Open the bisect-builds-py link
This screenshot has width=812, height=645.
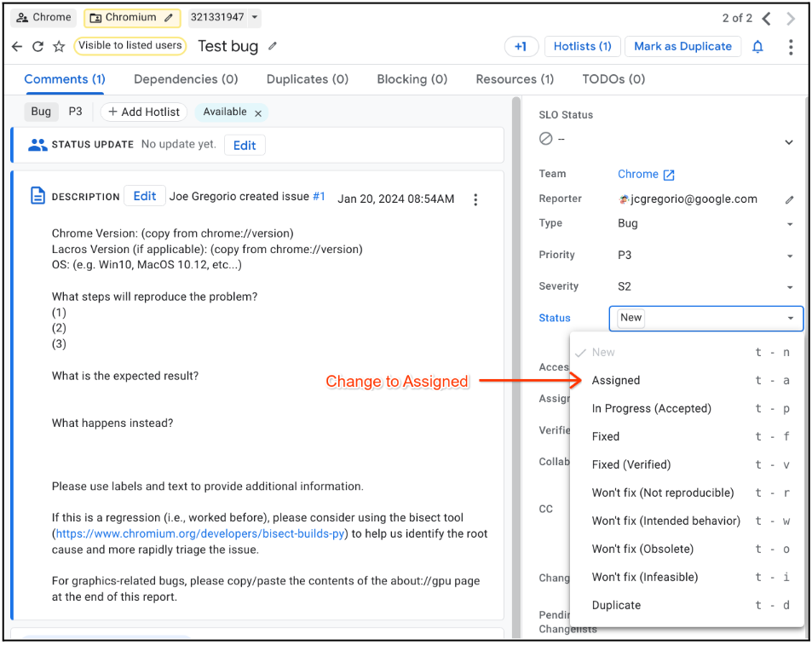click(200, 533)
